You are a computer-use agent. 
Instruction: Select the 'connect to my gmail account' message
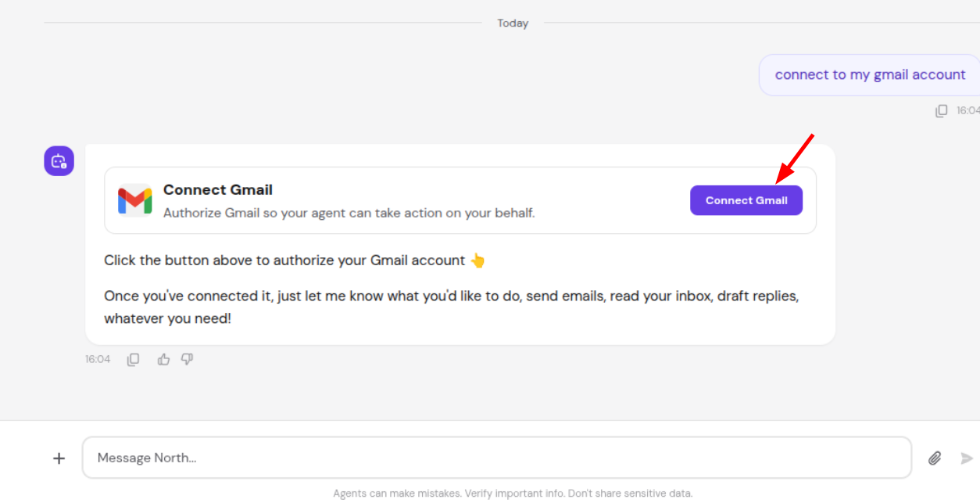coord(870,75)
